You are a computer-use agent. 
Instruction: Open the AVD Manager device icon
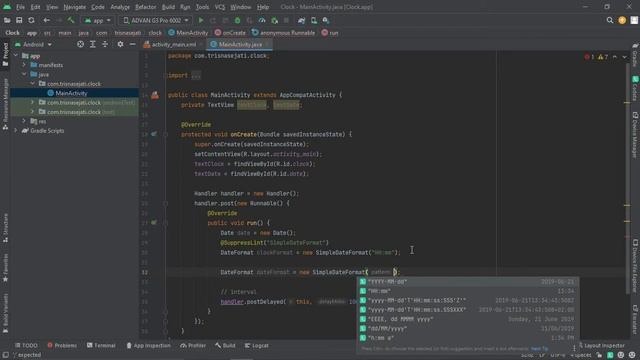click(x=313, y=20)
